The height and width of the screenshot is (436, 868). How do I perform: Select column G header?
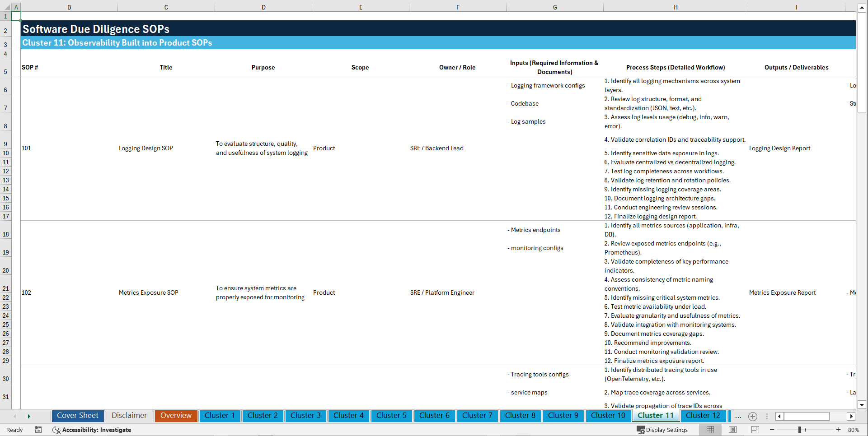pos(554,7)
